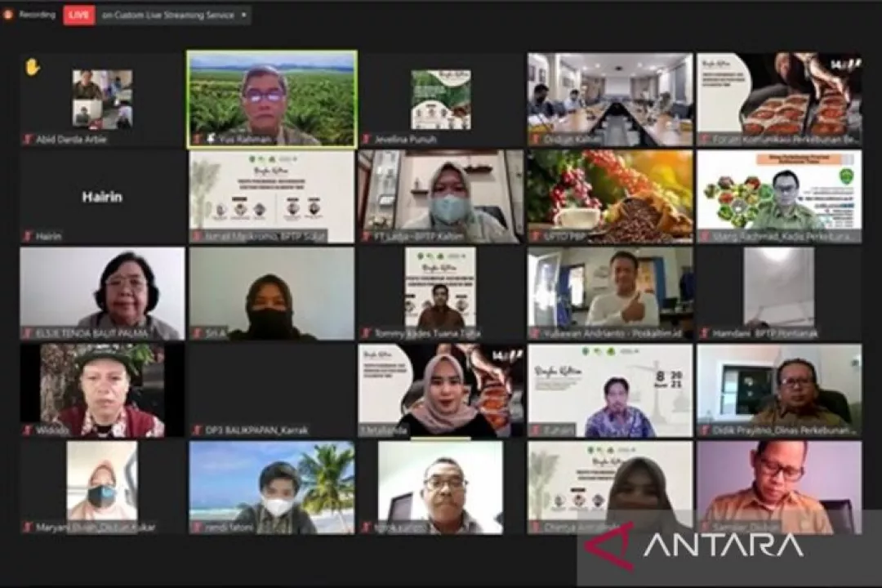Select the blank DP3 BALIKPAPAN tile

pyautogui.click(x=272, y=391)
